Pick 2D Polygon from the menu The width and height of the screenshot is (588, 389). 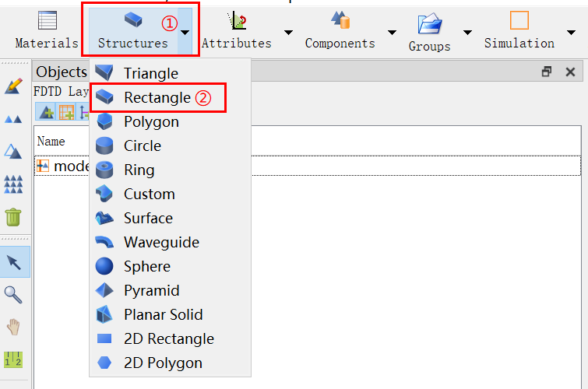coord(162,363)
